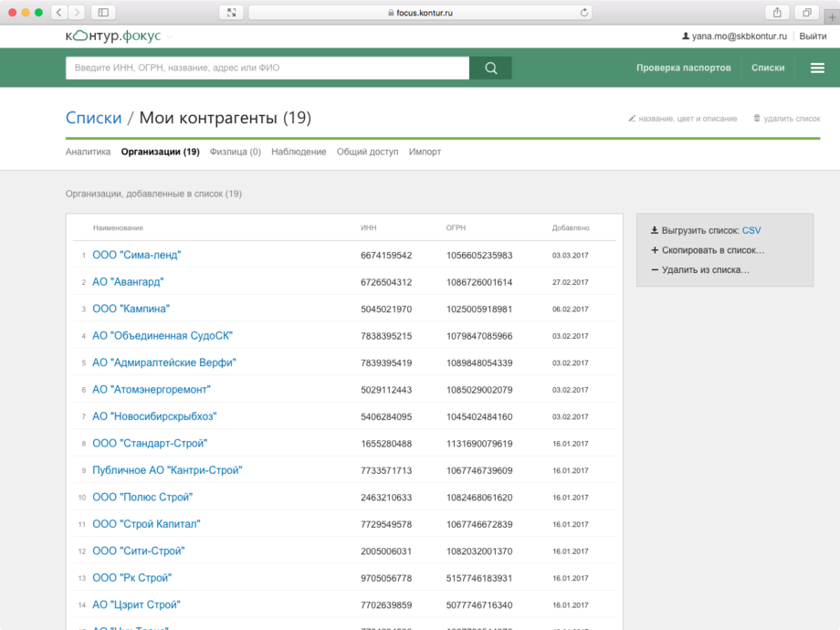840x630 pixels.
Task: Expand dropdown arrow next to logo
Action: (170, 37)
